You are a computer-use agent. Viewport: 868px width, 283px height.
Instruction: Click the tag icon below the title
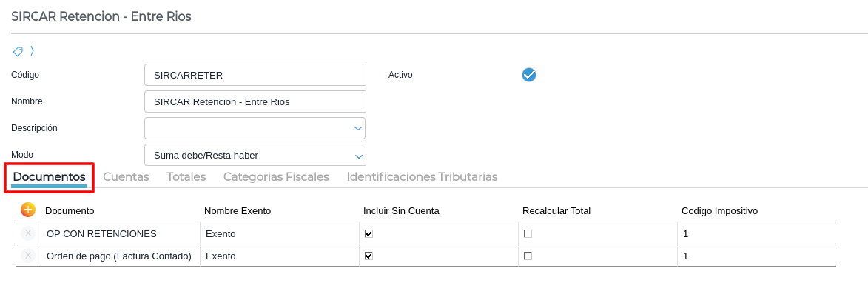[x=18, y=52]
